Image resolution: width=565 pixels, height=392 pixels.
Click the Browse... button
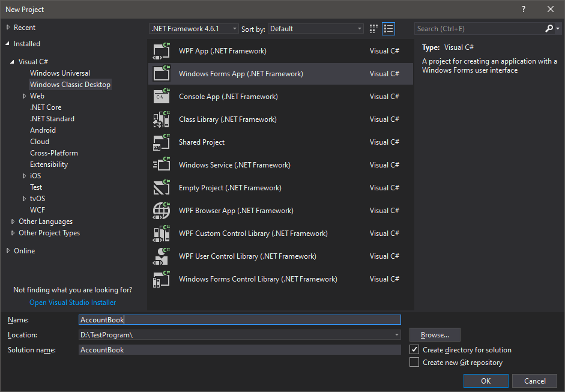pyautogui.click(x=435, y=335)
